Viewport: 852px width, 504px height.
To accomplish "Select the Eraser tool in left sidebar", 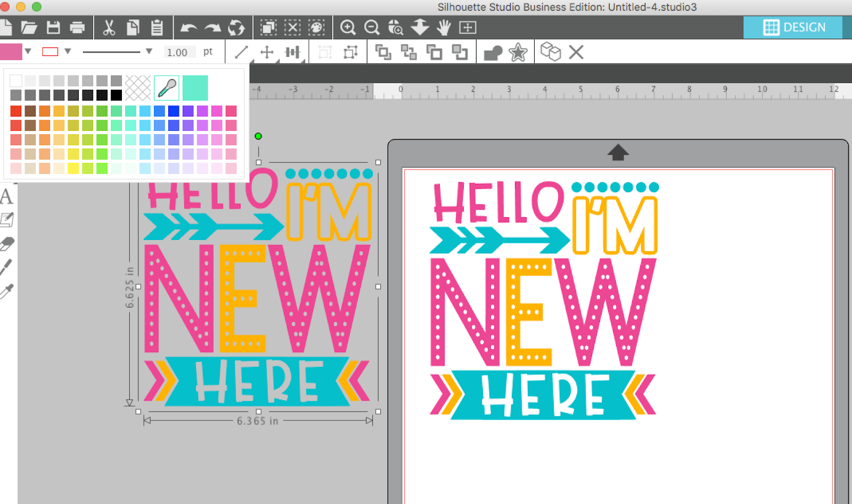I will tap(7, 242).
